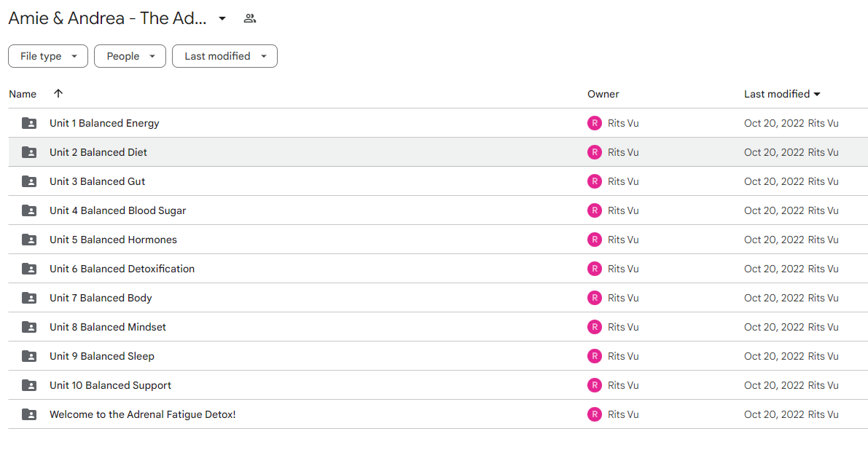Click the Unit 3 Balanced Gut folder icon

click(29, 181)
